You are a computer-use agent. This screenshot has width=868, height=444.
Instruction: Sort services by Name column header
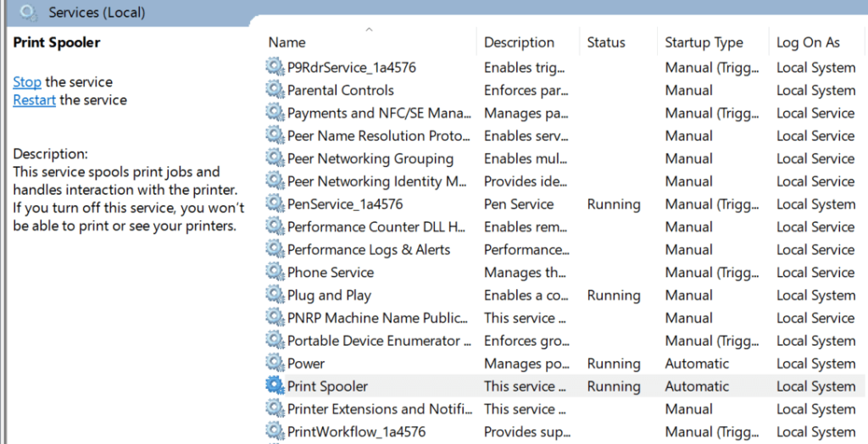pyautogui.click(x=287, y=42)
